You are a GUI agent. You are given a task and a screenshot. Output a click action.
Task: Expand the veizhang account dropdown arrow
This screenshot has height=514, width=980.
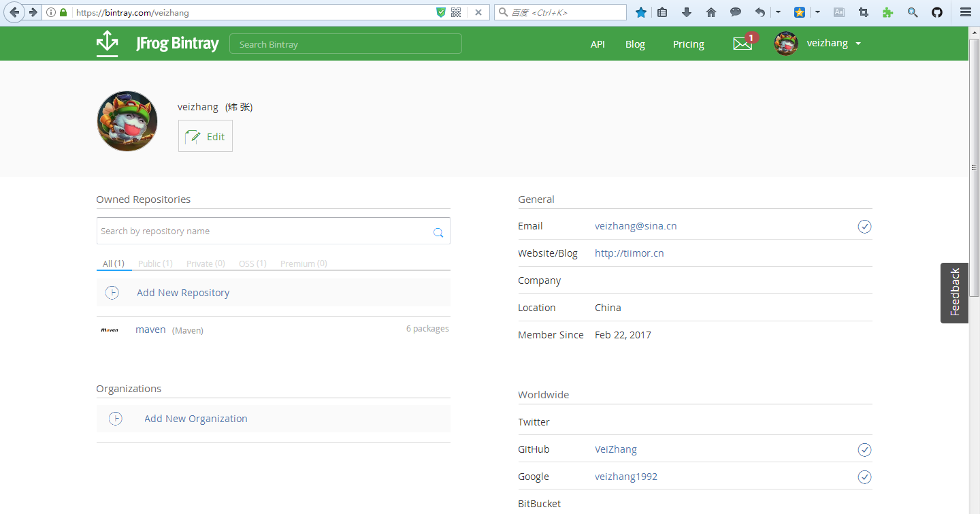coord(858,44)
